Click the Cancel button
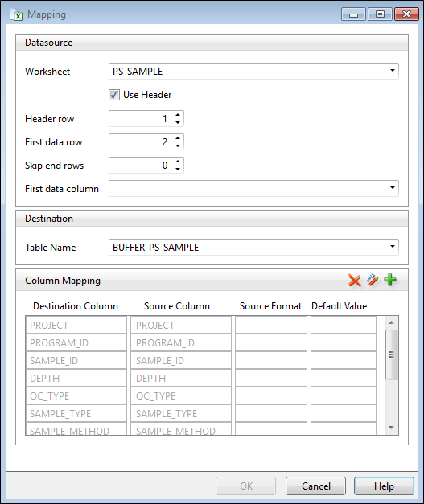The image size is (424, 504). [x=315, y=486]
